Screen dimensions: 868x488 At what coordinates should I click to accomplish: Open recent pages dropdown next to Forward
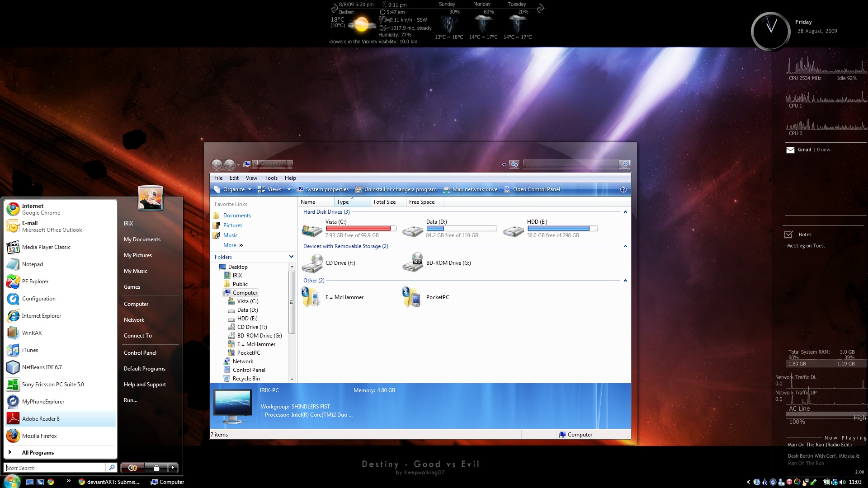[238, 165]
